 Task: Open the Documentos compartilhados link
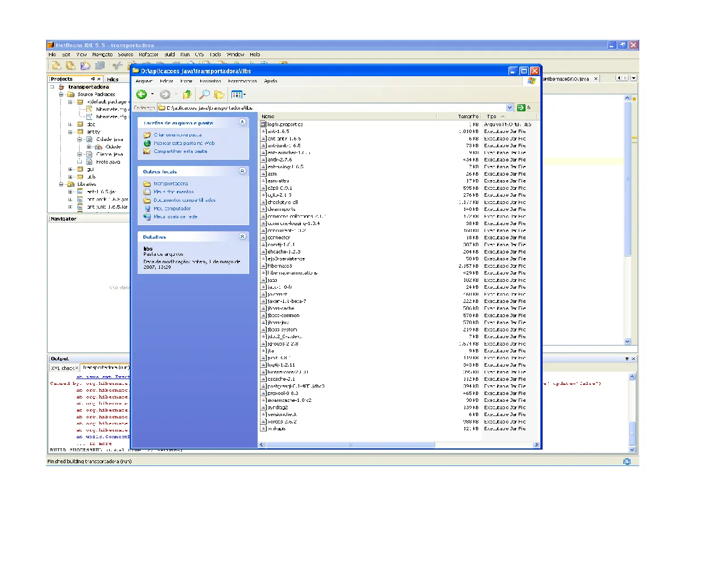pyautogui.click(x=184, y=200)
